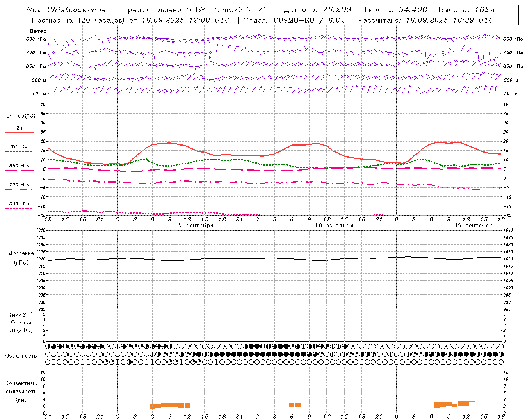Viewport: 525px width, 420px height.
Task: Click the orange convective cloud bars on 17 сентября
Action: pyautogui.click(x=170, y=406)
